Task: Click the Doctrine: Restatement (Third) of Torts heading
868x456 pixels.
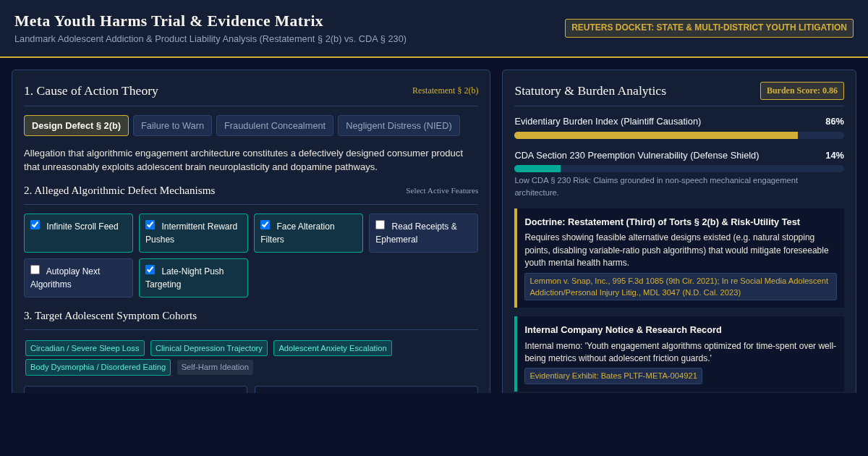Action: point(662,221)
